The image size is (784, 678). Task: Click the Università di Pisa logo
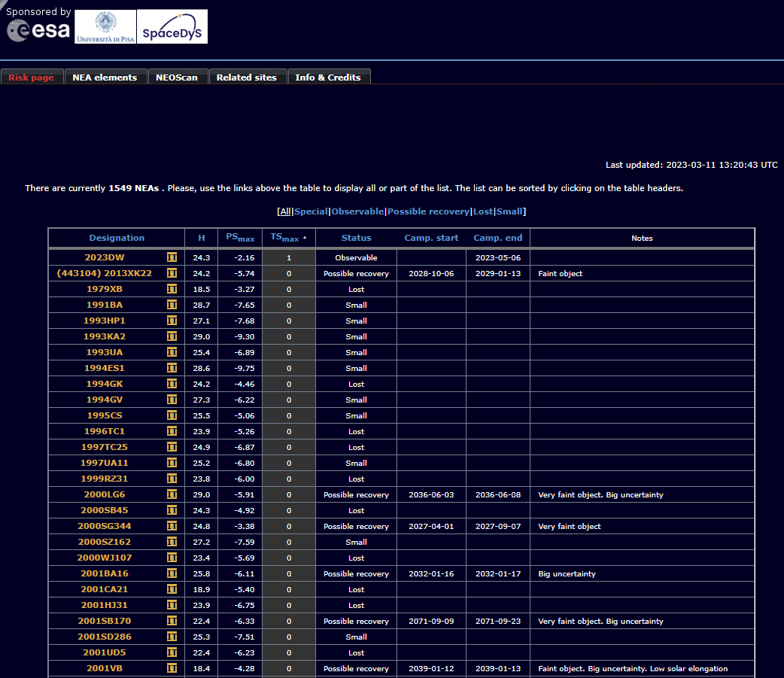pyautogui.click(x=105, y=26)
